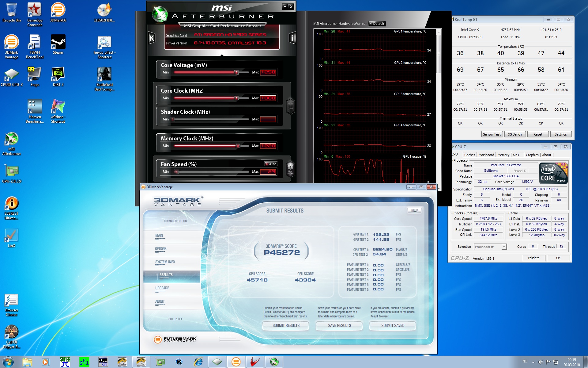
Task: Open the 110902HD8 disc image icon
Action: click(x=104, y=12)
